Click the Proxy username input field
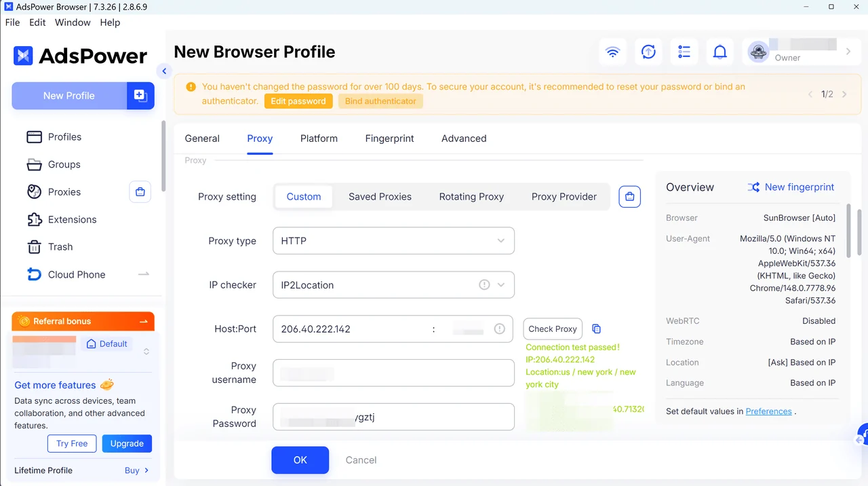This screenshot has width=868, height=486. point(393,373)
